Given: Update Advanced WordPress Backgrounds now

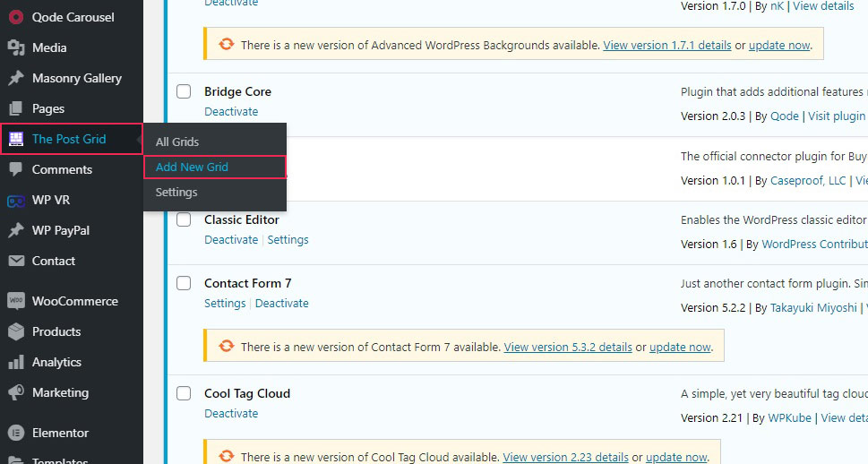Looking at the screenshot, I should click(x=779, y=46).
